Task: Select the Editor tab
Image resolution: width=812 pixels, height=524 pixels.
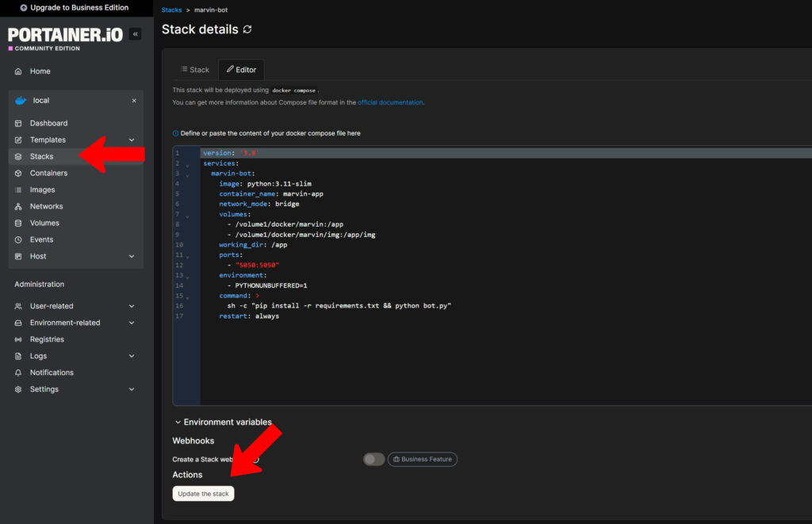Action: click(x=241, y=70)
